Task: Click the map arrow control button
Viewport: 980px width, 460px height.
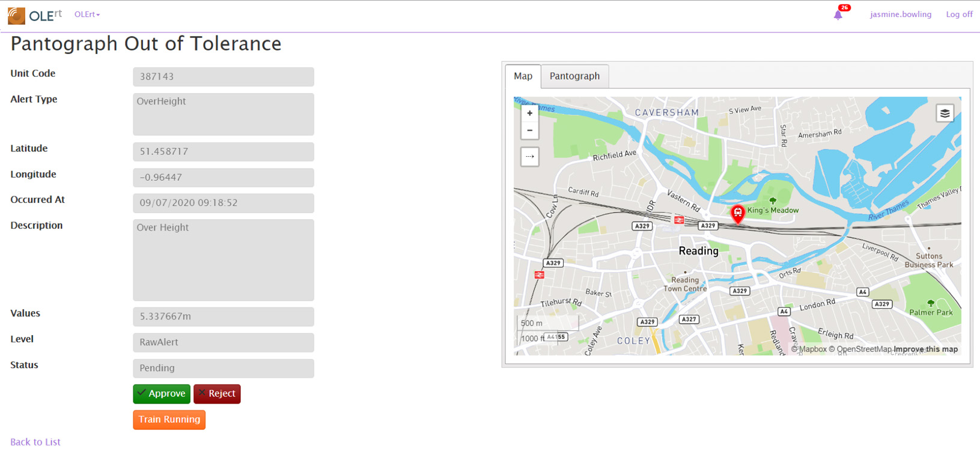Action: pyautogui.click(x=529, y=157)
